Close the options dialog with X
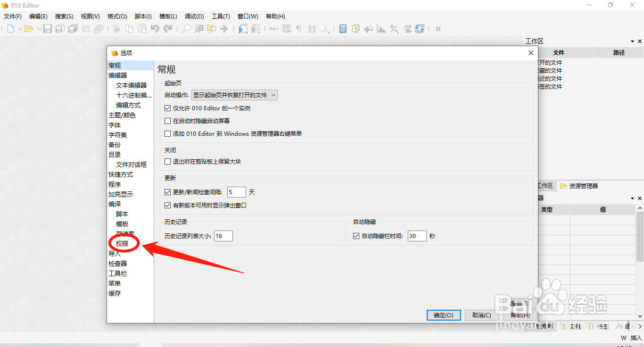Screen dimensions: 644x347 click(x=530, y=53)
